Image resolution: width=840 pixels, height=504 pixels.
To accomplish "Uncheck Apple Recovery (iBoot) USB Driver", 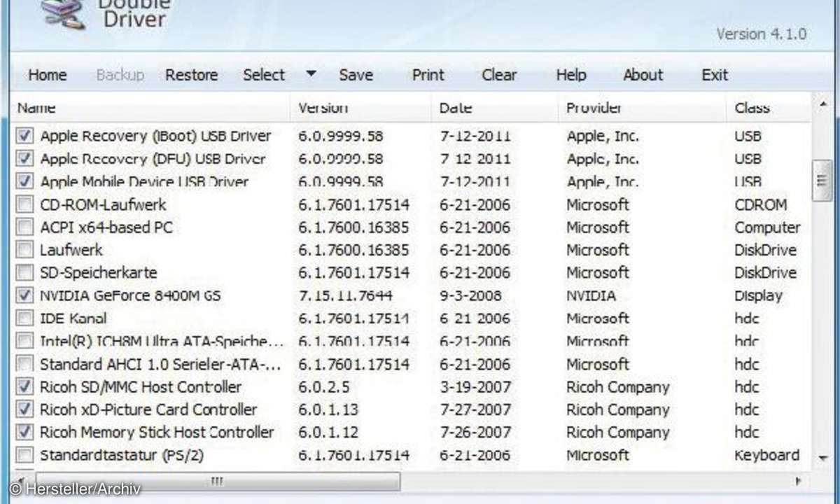I will pos(24,136).
